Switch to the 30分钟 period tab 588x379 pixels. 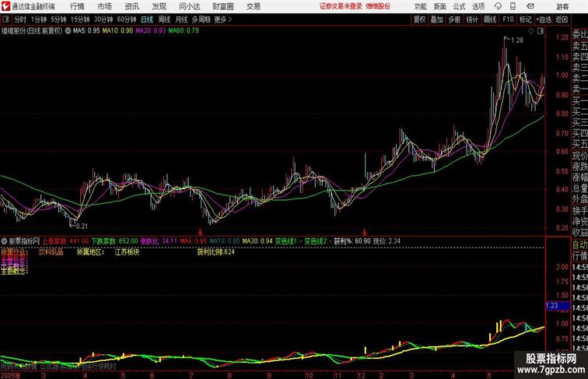tap(103, 19)
